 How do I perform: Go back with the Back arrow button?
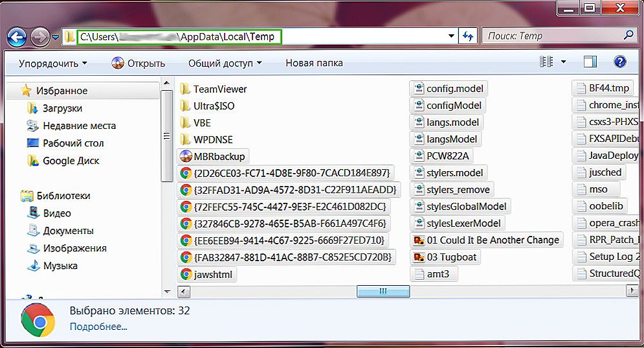click(17, 38)
